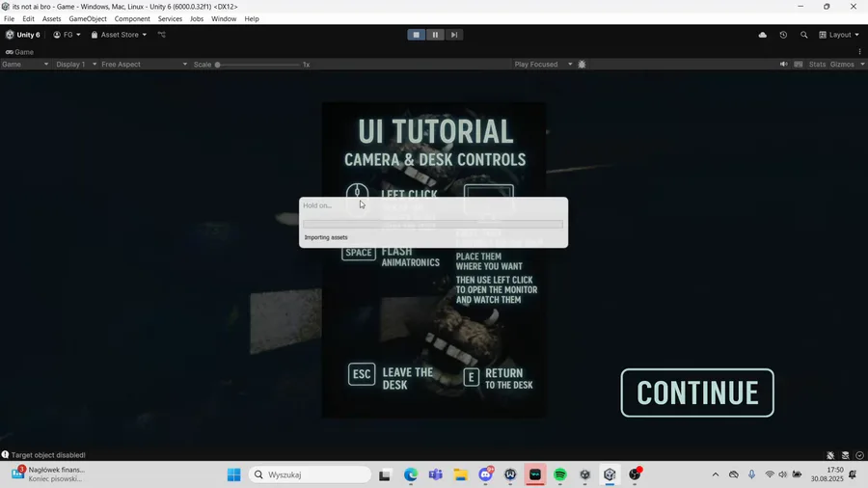This screenshot has height=488, width=868.
Task: Open Unity search magnifier icon
Action: tap(803, 35)
